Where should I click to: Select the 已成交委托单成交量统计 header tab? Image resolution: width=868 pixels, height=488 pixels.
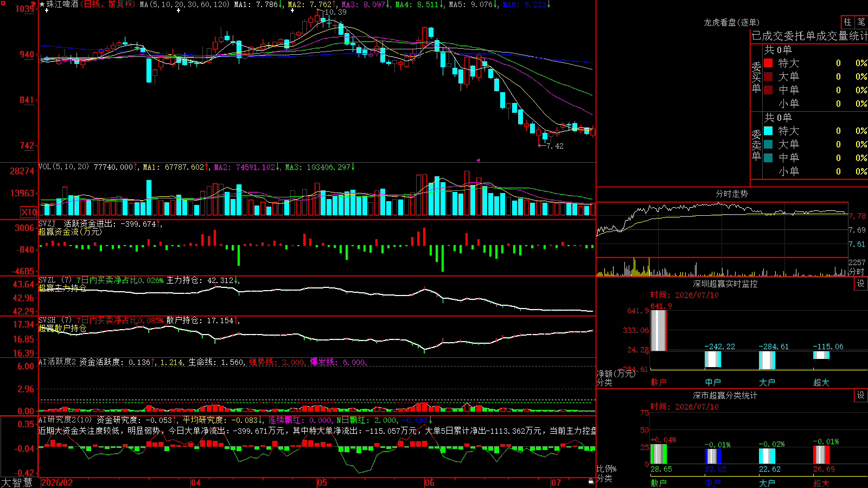click(809, 36)
